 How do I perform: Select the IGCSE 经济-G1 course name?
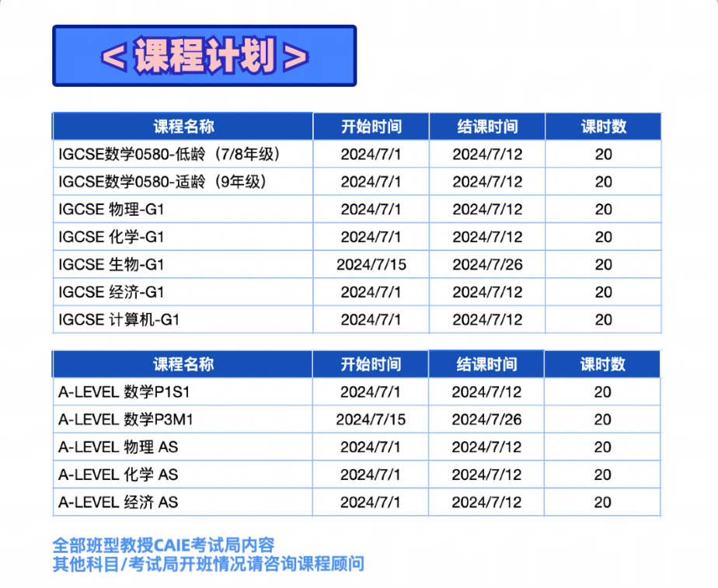pos(111,292)
